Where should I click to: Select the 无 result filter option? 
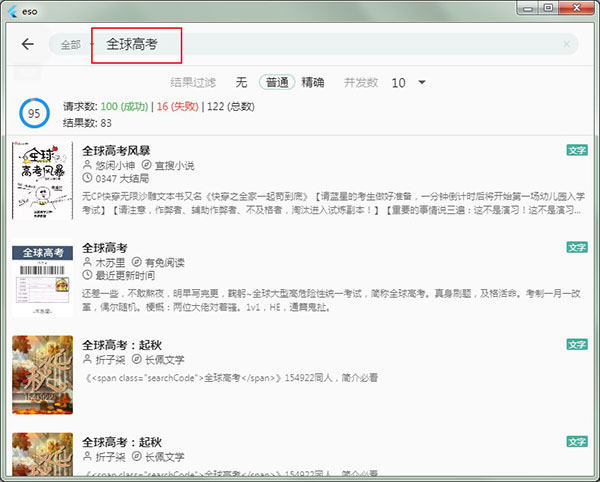pos(241,82)
